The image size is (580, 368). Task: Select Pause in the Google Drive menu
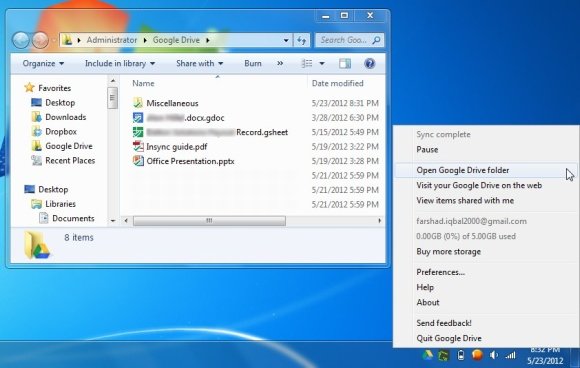pos(427,149)
